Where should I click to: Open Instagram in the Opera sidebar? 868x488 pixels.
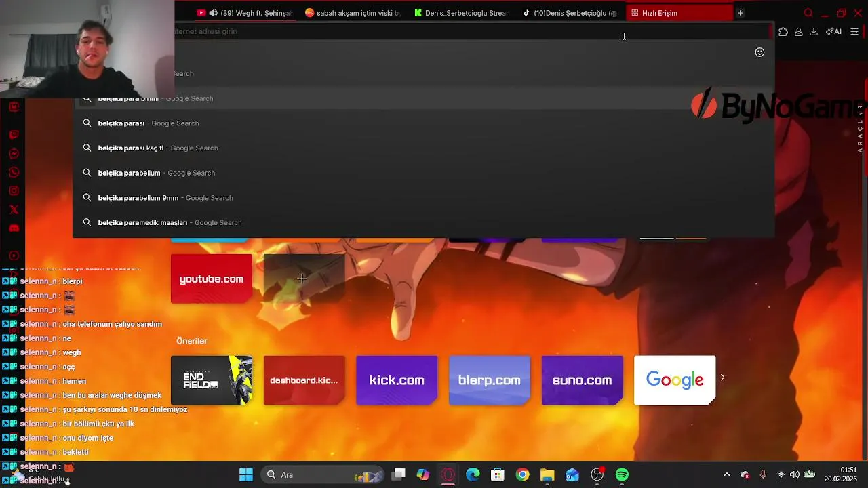click(x=14, y=191)
